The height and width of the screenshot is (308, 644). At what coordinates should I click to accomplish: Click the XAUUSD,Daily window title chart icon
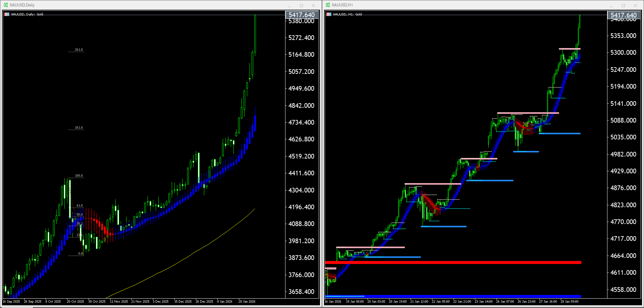pyautogui.click(x=6, y=5)
